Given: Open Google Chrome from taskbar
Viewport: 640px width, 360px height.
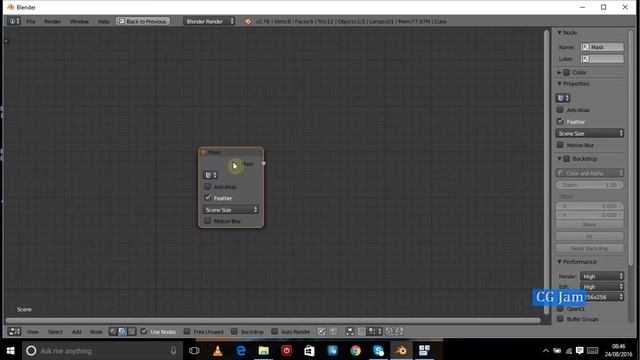Looking at the screenshot, I should coord(356,351).
